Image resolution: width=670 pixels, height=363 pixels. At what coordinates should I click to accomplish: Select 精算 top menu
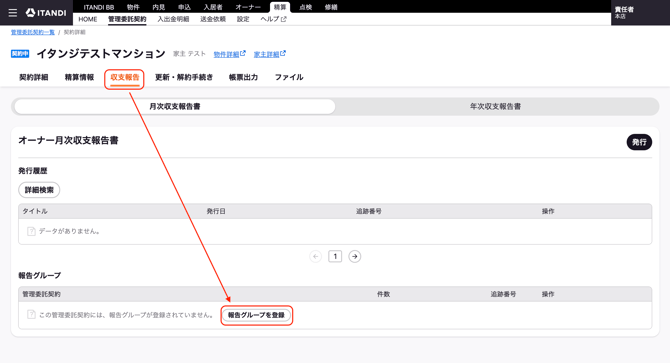pos(280,7)
